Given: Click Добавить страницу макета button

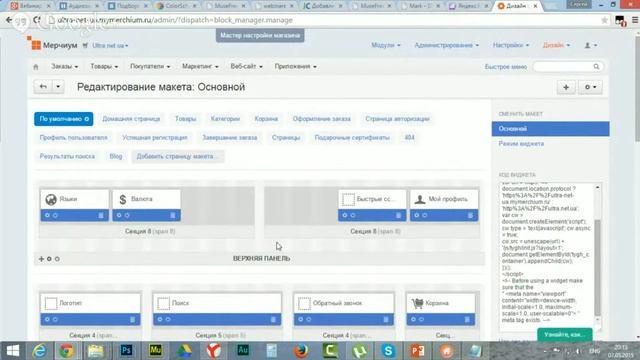Looking at the screenshot, I should click(178, 156).
